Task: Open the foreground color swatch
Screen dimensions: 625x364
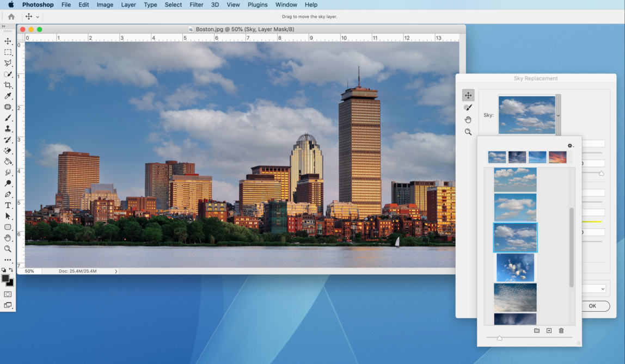Action: [5, 277]
